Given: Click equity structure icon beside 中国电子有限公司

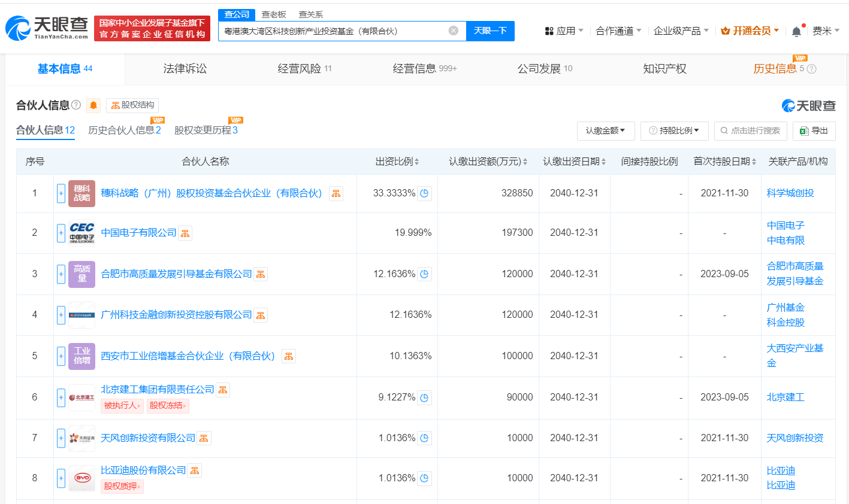Looking at the screenshot, I should tap(185, 233).
